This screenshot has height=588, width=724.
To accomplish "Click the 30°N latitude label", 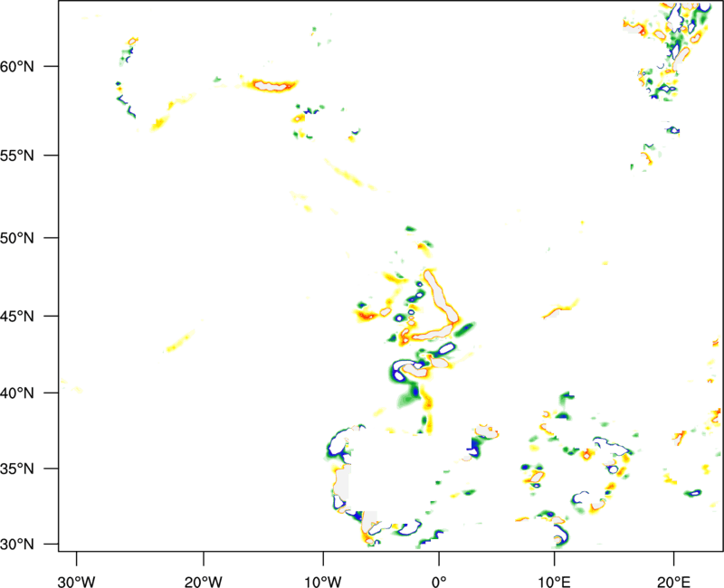I will coord(17,545).
